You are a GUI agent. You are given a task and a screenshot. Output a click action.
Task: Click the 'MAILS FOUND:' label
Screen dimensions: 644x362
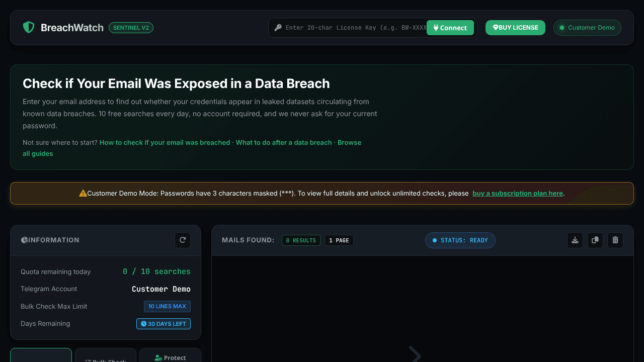pyautogui.click(x=248, y=240)
